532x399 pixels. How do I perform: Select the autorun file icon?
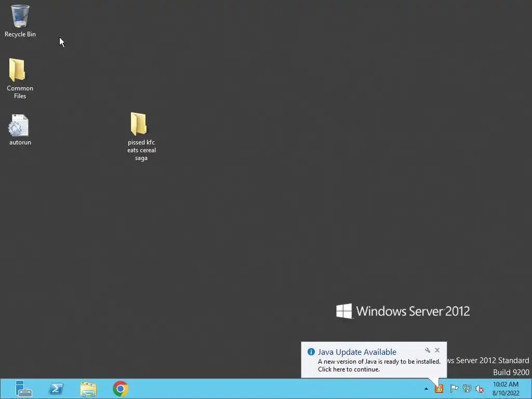(x=20, y=129)
